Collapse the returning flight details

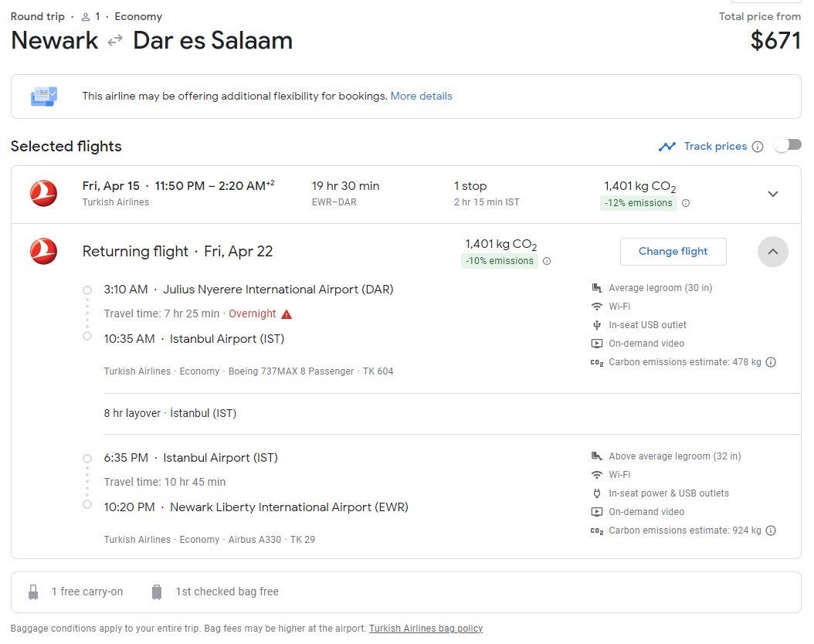click(773, 252)
